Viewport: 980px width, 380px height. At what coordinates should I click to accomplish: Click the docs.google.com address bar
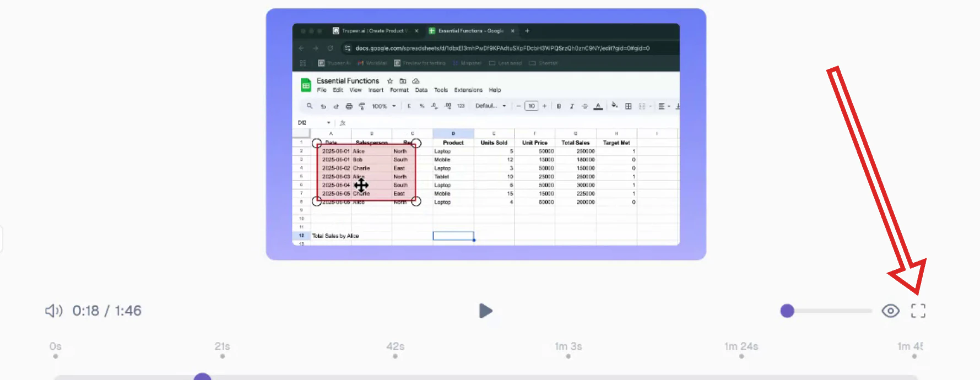point(502,48)
